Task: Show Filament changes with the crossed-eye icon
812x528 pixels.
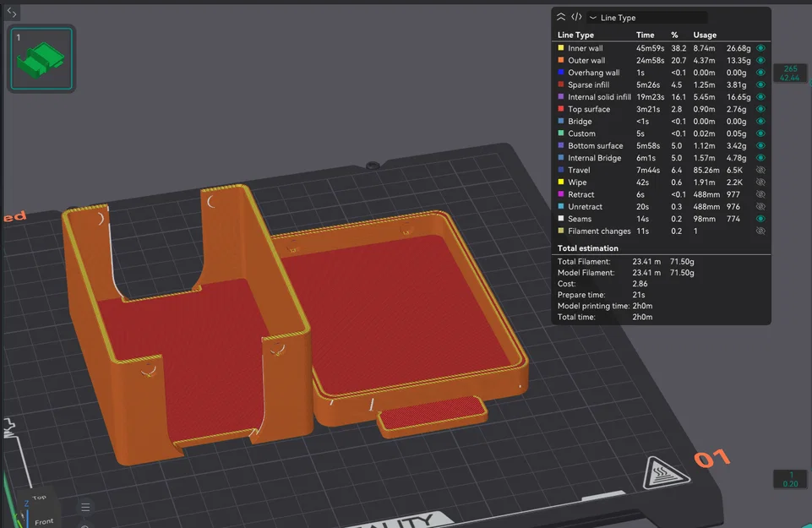Action: point(760,231)
